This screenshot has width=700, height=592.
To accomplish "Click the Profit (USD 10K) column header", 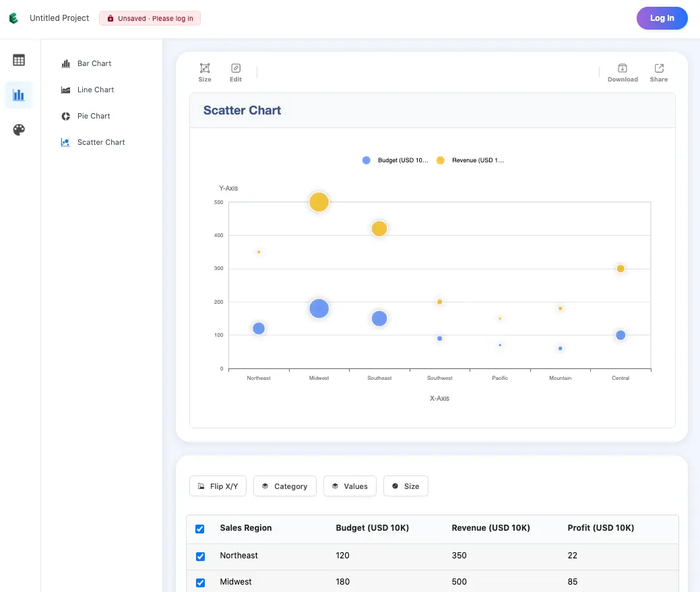I will 600,528.
